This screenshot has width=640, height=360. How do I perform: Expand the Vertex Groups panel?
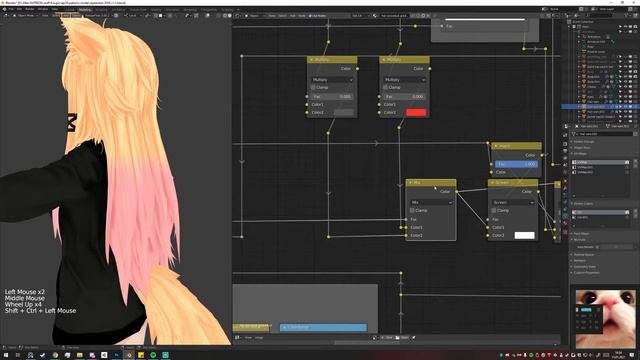(584, 142)
